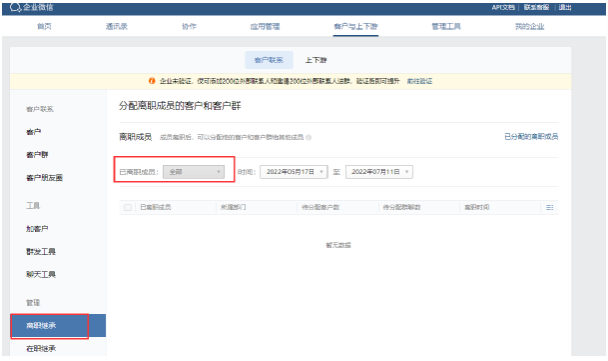Screen dimensions: 608x361
Task: Open the 已分配的离职成员 link
Action: click(x=531, y=136)
